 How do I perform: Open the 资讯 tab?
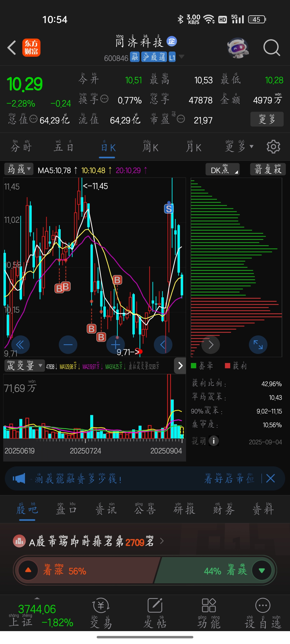[x=106, y=509]
